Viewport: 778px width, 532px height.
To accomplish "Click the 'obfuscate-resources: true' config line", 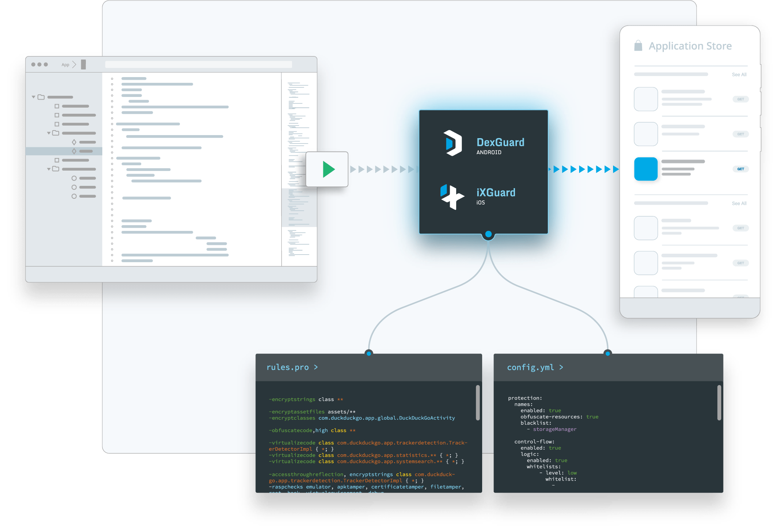I will click(x=559, y=417).
